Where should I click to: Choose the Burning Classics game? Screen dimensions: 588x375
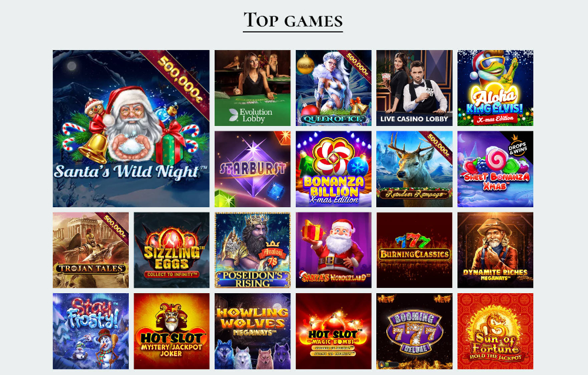point(415,250)
